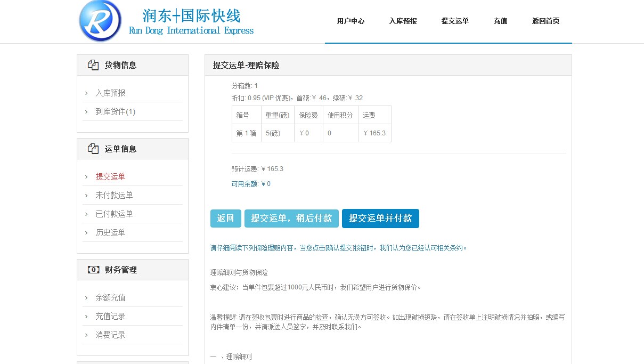Viewport: 644px width, 364px height.
Task: Click the 提交运单-理赔保险 page heading
Action: tap(246, 65)
